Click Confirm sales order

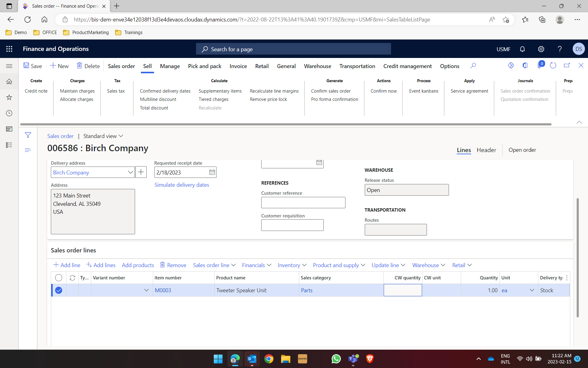tap(331, 91)
